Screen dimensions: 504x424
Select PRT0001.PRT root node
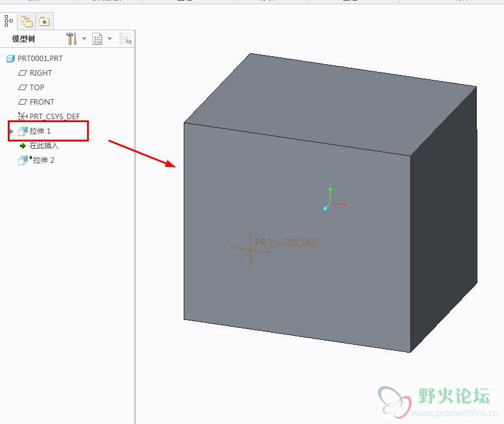pyautogui.click(x=40, y=59)
